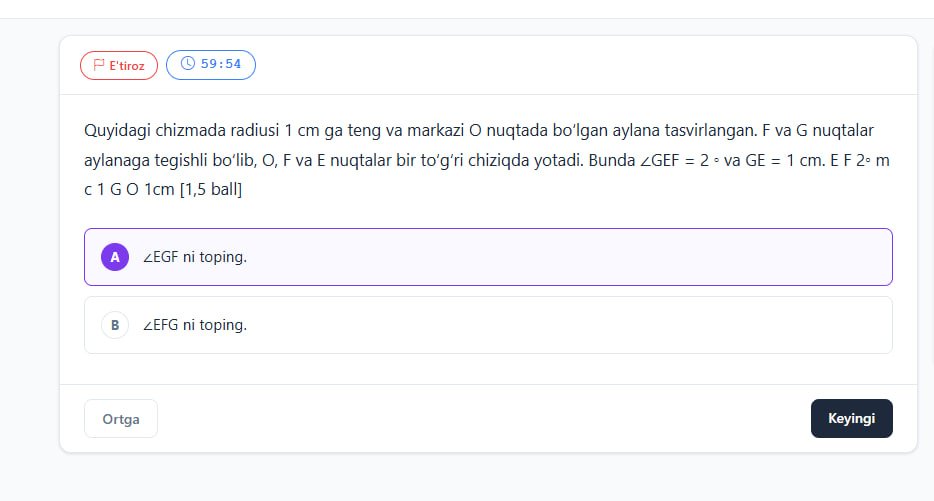Click the clock icon beside the timer

click(188, 64)
